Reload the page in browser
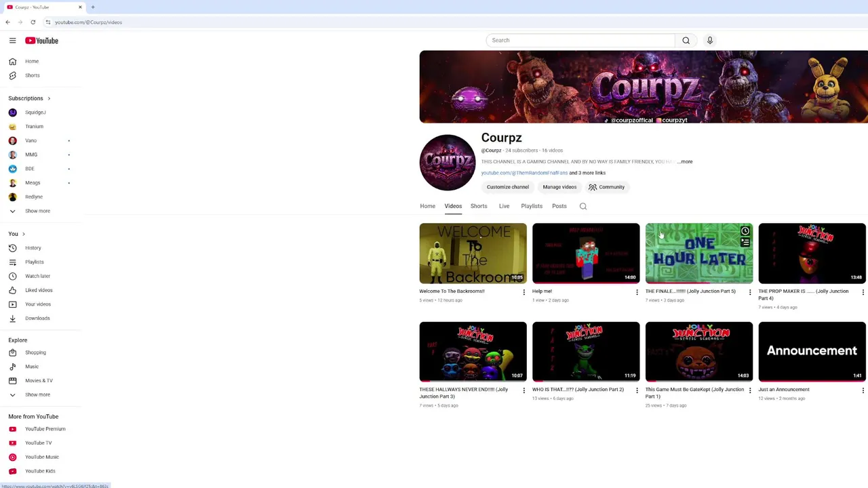The width and height of the screenshot is (868, 488). 33,22
